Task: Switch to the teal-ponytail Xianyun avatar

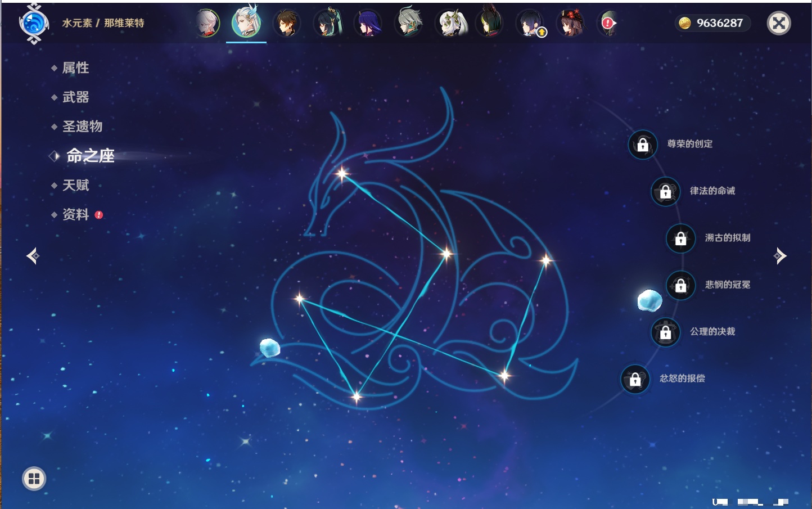Action: coord(328,23)
